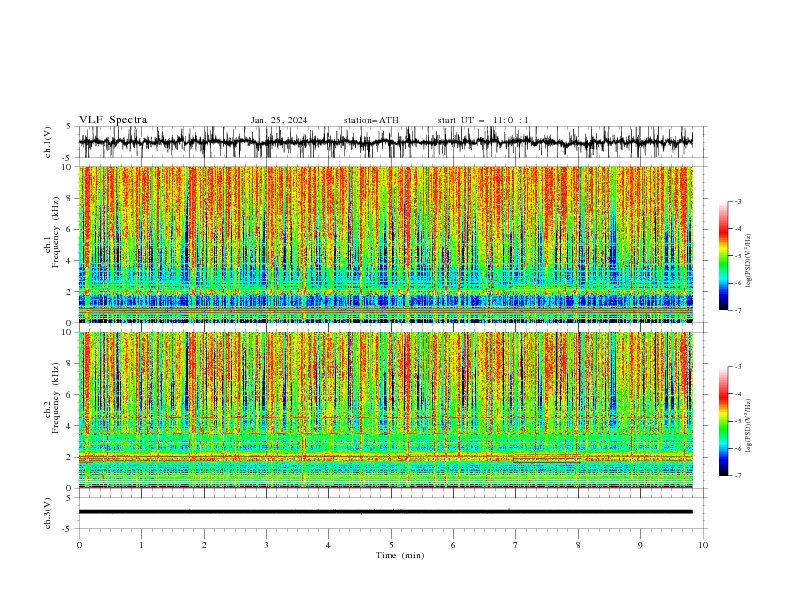The image size is (792, 612).
Task: Click the "-3" label on upper color bar
Action: point(737,201)
